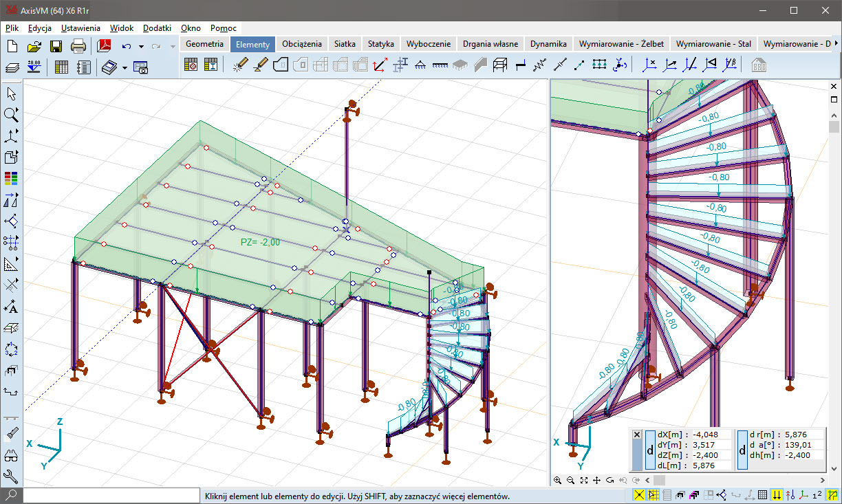Open the Widok menu

(x=121, y=28)
